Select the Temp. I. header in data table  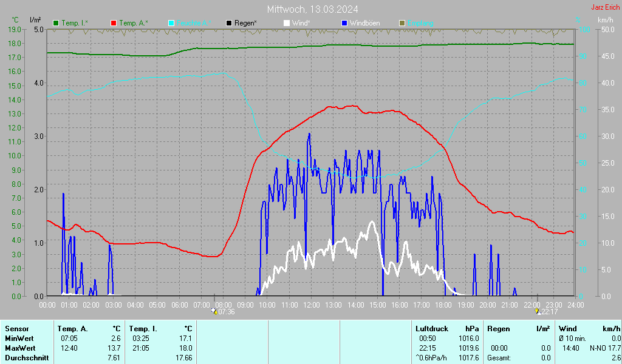click(143, 328)
